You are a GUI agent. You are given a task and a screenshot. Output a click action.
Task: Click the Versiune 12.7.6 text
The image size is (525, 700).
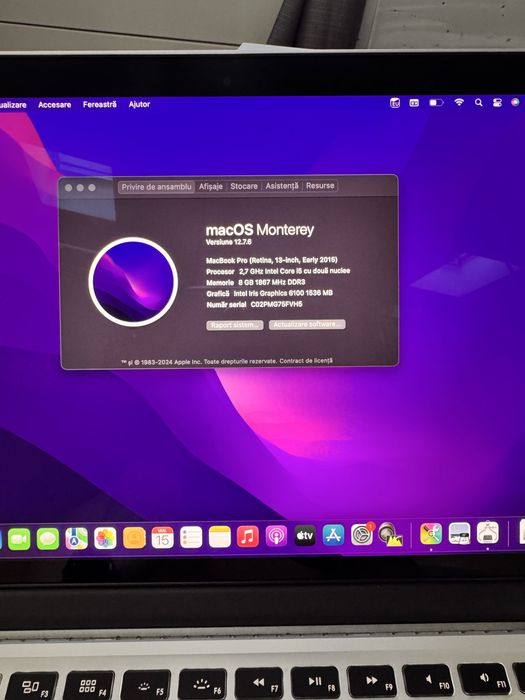[229, 242]
